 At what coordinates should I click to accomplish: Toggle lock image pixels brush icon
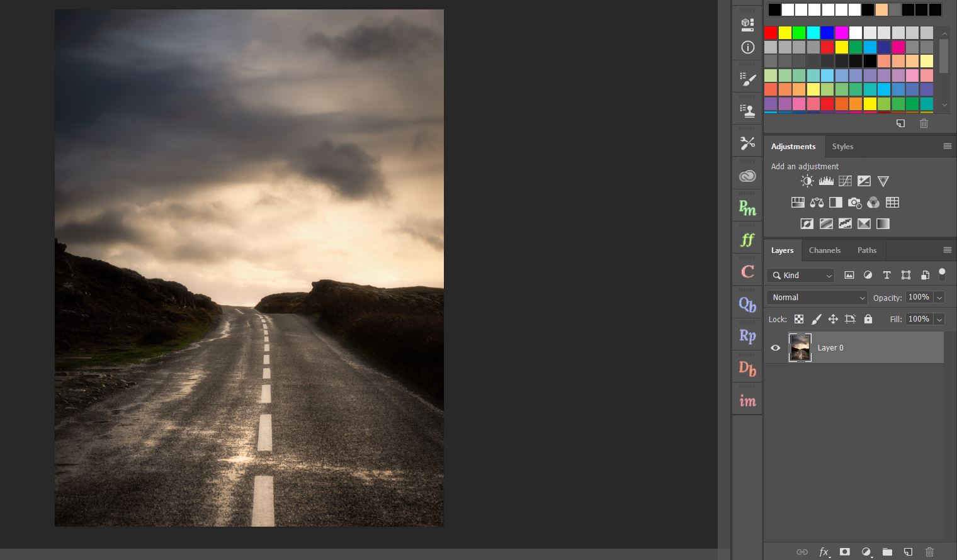(x=816, y=319)
